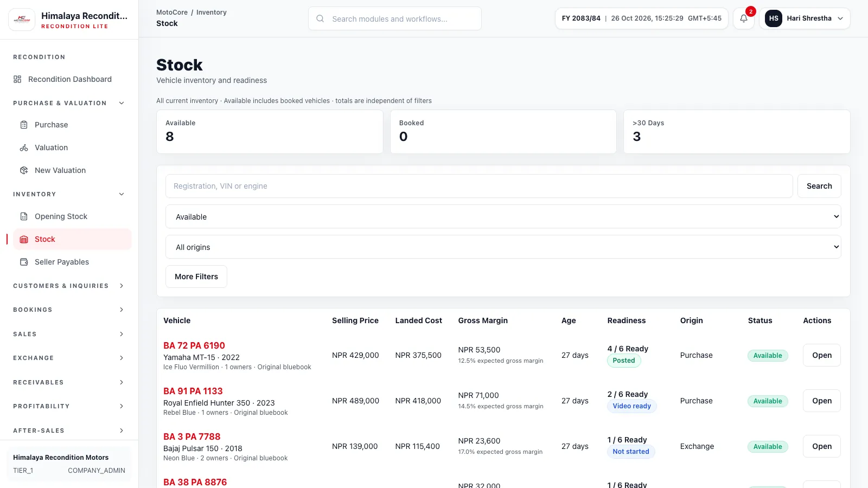Expand the After-Sales sidebar section
Screen dimensions: 868x488
[122, 431]
